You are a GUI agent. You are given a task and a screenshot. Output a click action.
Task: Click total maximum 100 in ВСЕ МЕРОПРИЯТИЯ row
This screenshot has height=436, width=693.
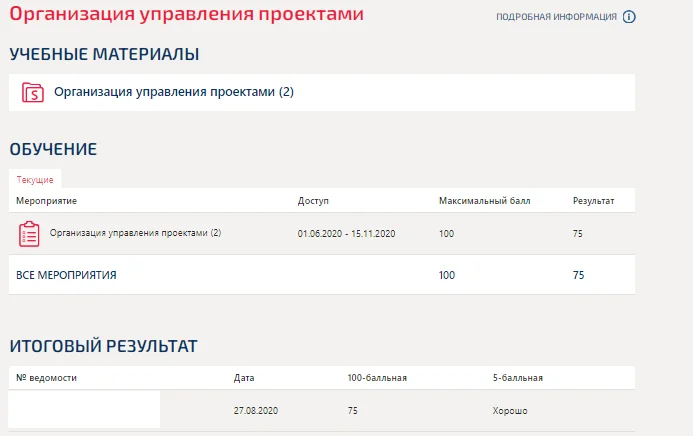pyautogui.click(x=446, y=275)
